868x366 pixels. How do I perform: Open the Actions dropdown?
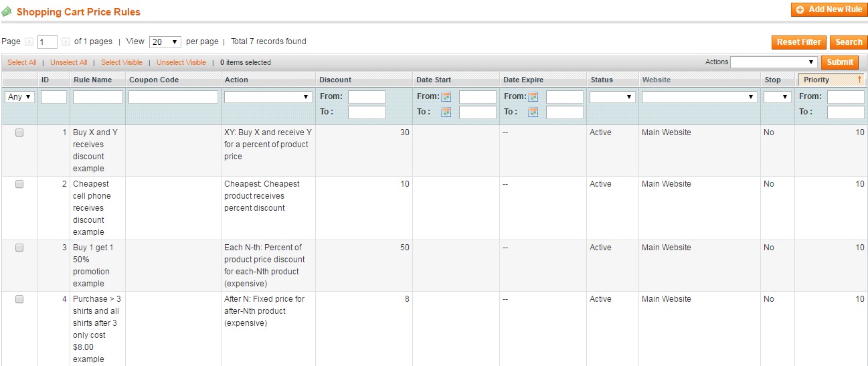(x=774, y=62)
